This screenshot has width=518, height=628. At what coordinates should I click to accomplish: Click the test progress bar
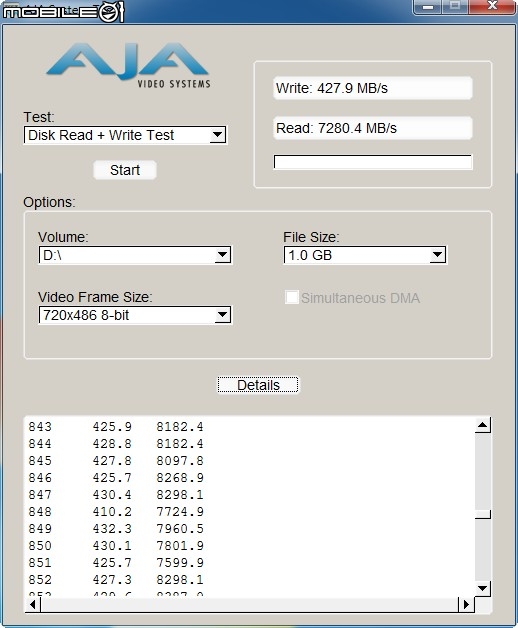coord(373,162)
